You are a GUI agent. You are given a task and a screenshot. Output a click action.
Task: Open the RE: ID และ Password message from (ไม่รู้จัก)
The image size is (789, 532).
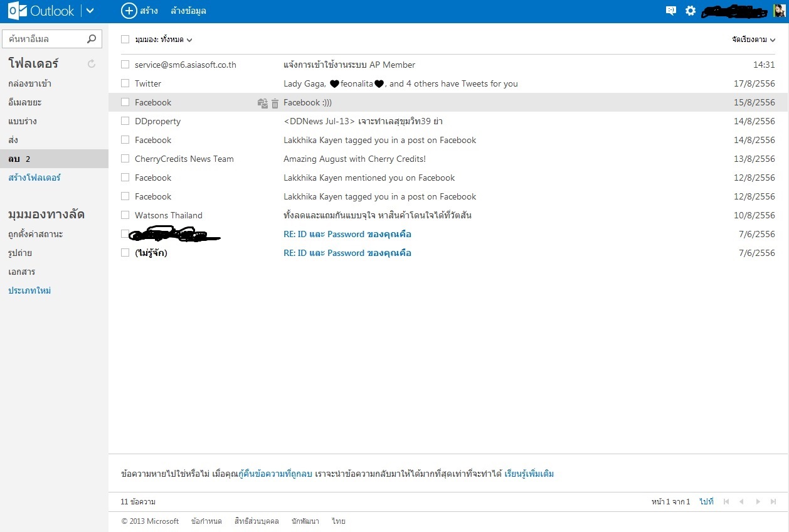tap(347, 253)
